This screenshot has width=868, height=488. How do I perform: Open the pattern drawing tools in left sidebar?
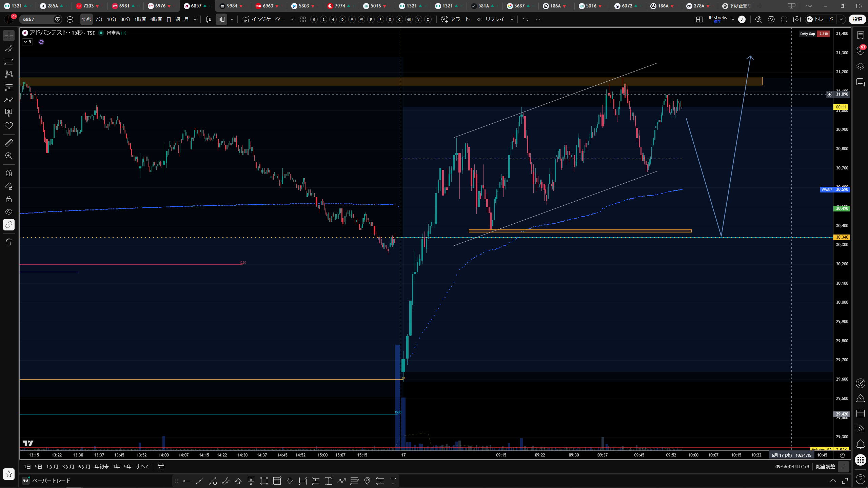click(x=9, y=74)
